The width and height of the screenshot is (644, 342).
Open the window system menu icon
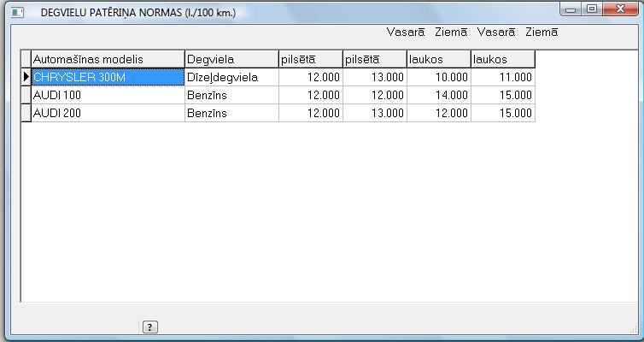point(17,13)
